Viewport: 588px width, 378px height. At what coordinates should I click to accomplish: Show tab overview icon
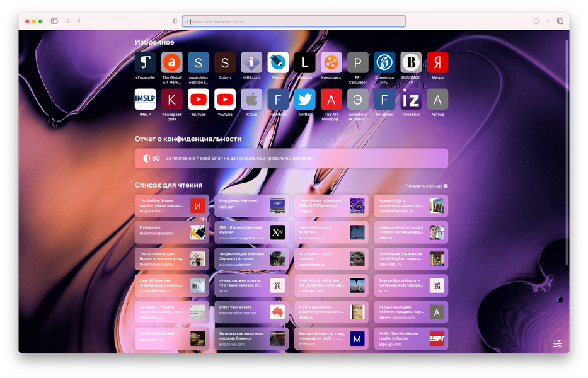pos(560,21)
